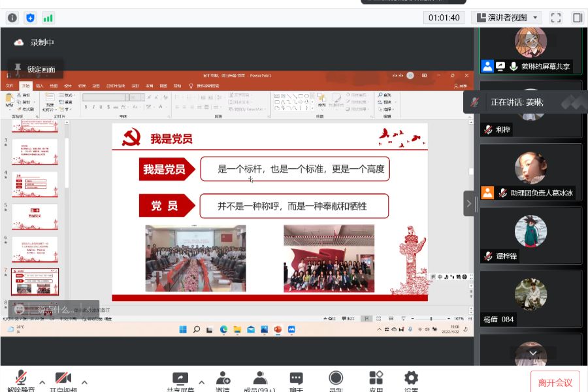Image resolution: width=588 pixels, height=392 pixels.
Task: Open the 聊天 (chat) panel
Action: pyautogui.click(x=296, y=379)
